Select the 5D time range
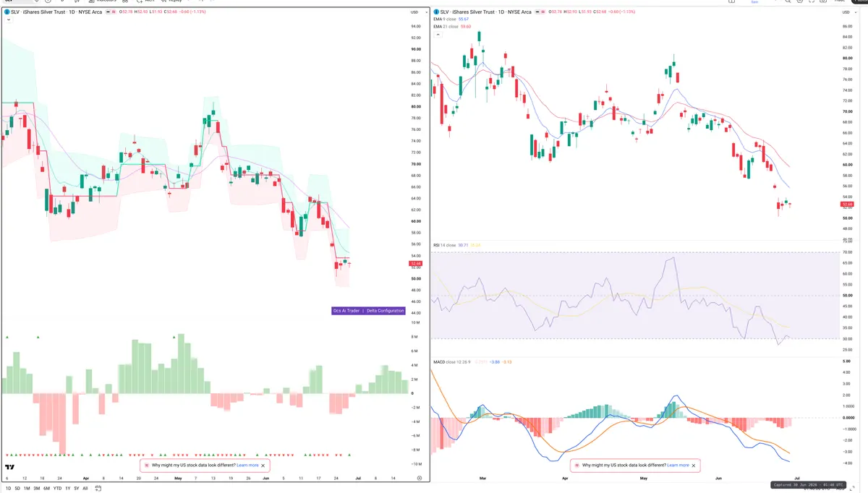 pos(17,489)
